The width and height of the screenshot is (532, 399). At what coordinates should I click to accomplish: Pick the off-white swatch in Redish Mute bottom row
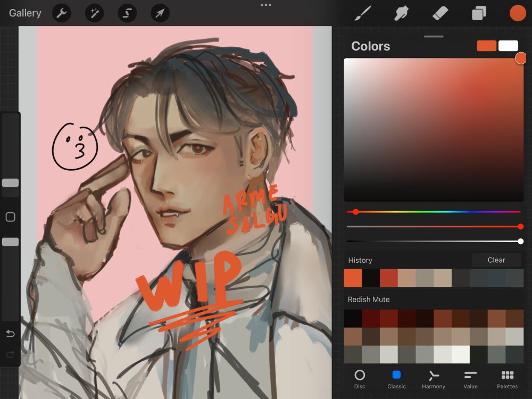click(460, 354)
